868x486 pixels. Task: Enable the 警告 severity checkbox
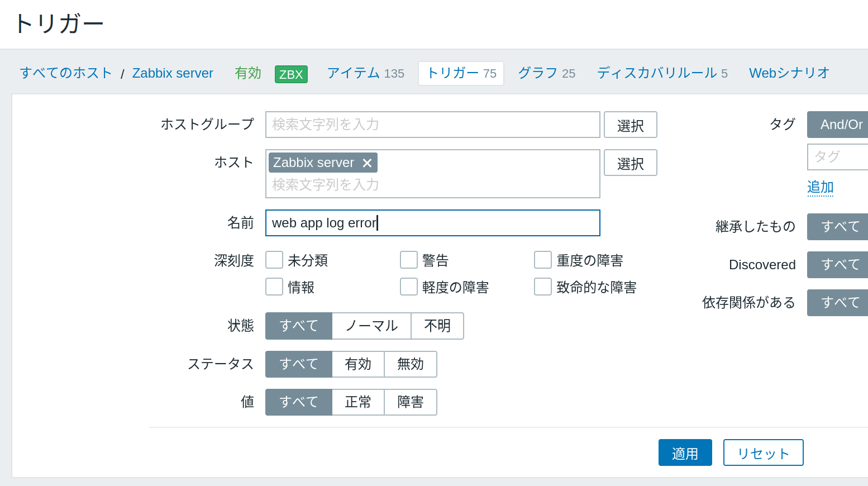coord(408,260)
